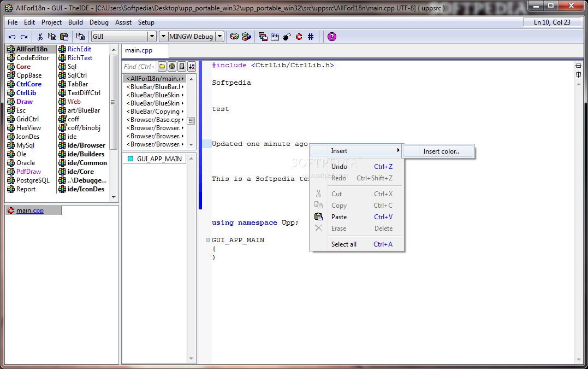The width and height of the screenshot is (588, 369).
Task: Select the coff/binobj package
Action: (84, 127)
